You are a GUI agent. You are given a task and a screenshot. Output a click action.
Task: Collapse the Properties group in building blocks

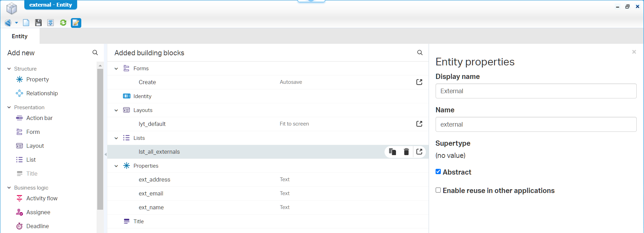tap(116, 166)
